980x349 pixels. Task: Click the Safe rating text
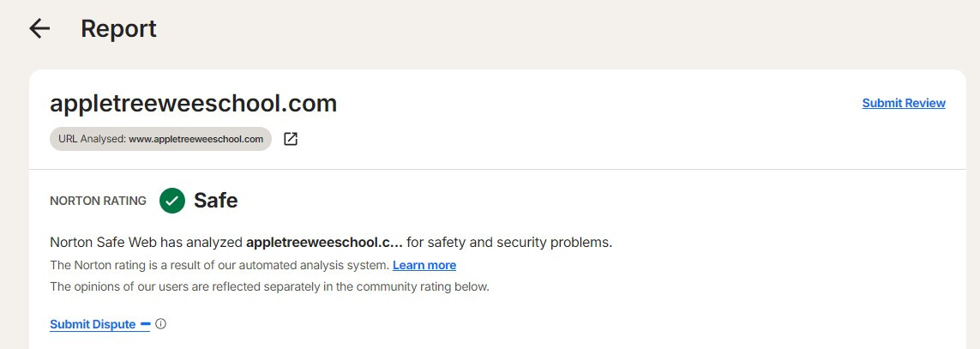(x=216, y=201)
